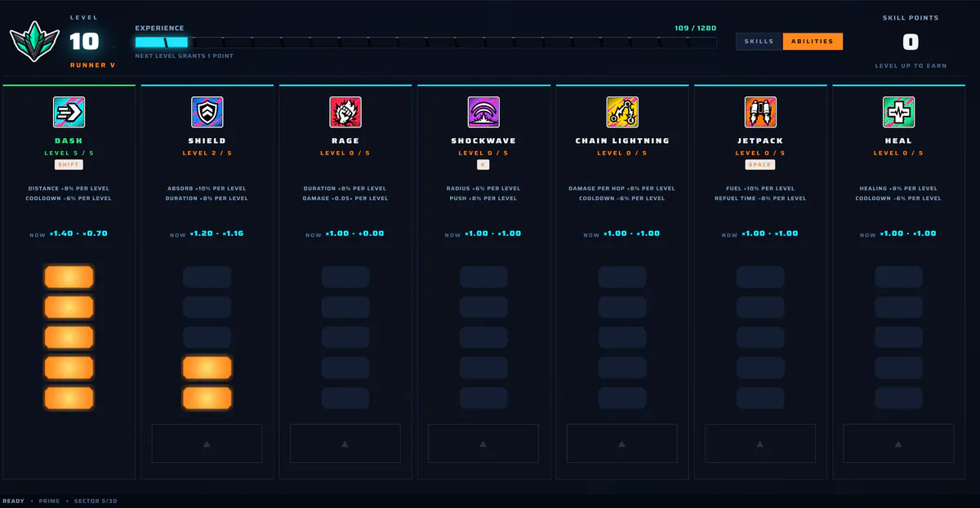Screen dimensions: 980x508
Task: Click the green rank emblem beside Level 10
Action: point(33,42)
